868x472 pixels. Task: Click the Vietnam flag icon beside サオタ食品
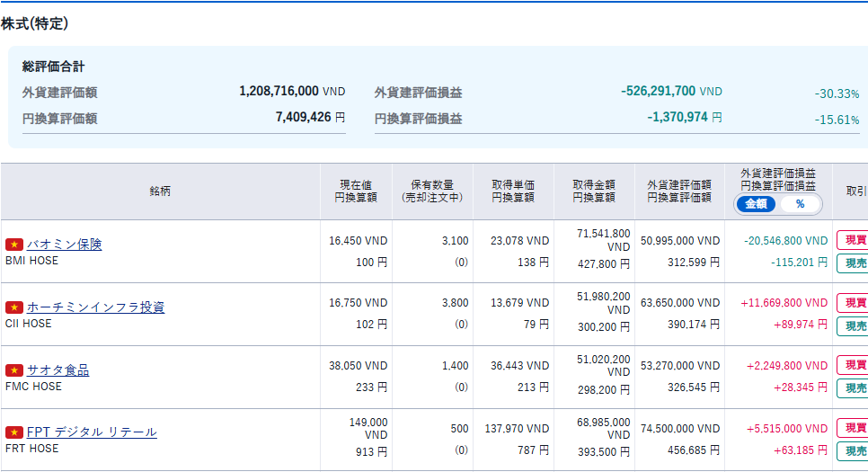(13, 370)
